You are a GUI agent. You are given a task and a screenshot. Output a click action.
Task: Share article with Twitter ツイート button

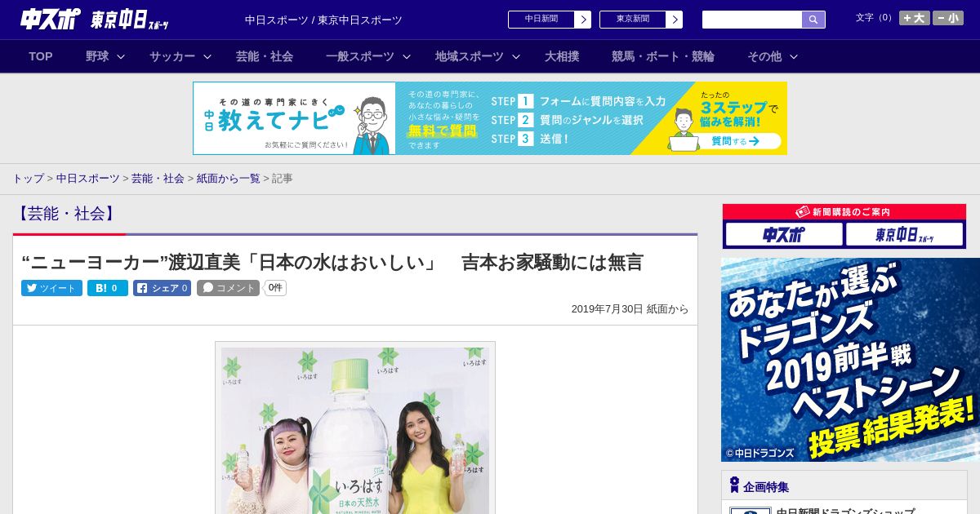pyautogui.click(x=51, y=288)
